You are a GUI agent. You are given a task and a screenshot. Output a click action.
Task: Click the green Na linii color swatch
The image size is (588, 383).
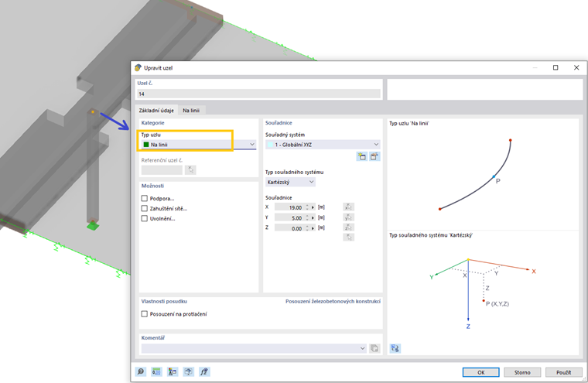(x=146, y=145)
